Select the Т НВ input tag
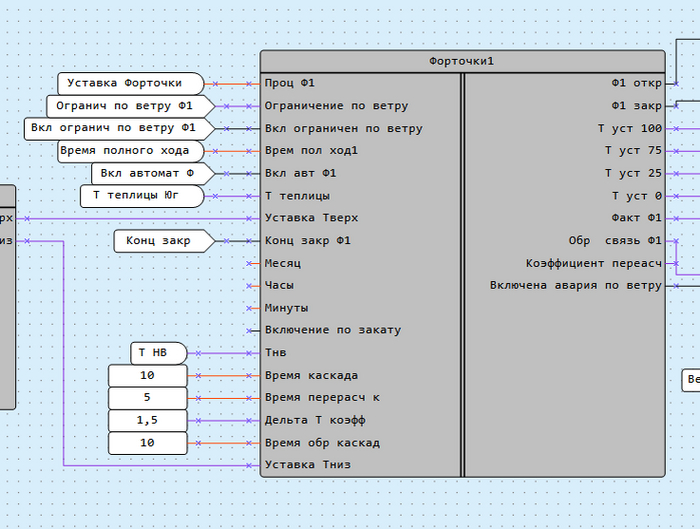 (157, 353)
